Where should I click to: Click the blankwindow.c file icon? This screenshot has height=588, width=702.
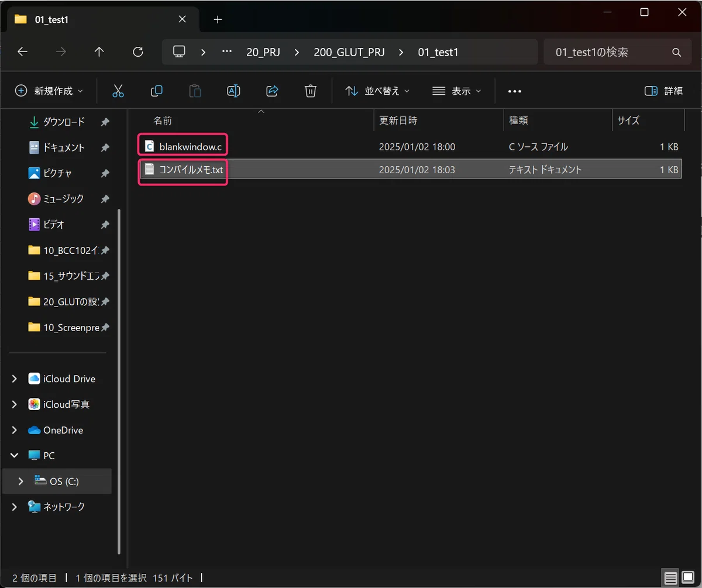(150, 146)
